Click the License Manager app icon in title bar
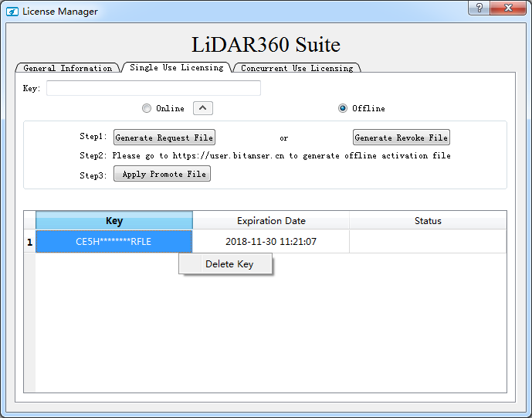The height and width of the screenshot is (418, 532). tap(12, 12)
